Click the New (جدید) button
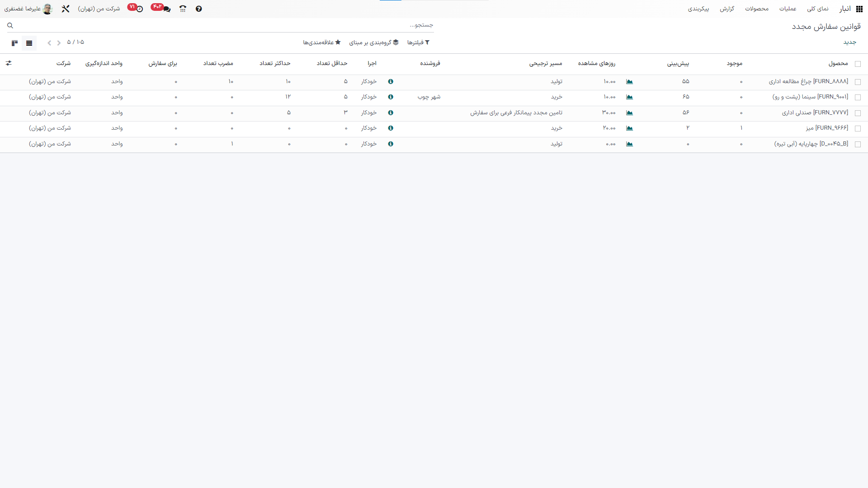Viewport: 868px width, 488px height. click(x=849, y=42)
